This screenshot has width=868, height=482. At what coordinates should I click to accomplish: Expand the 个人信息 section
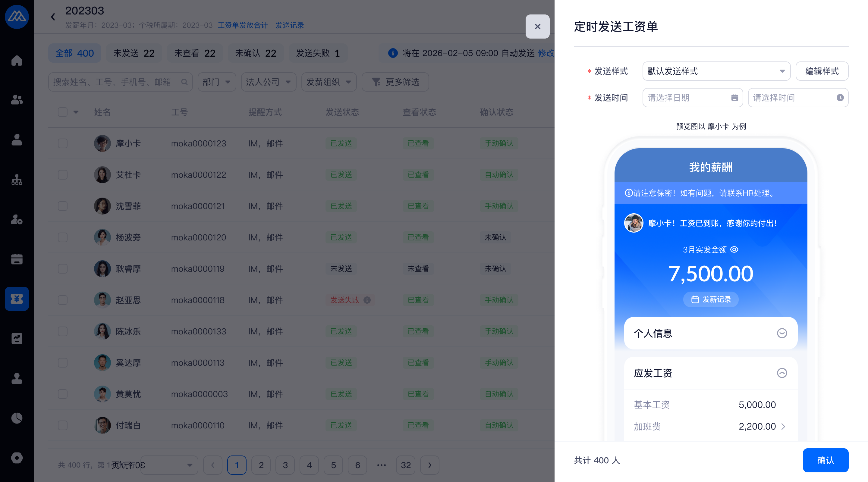[782, 333]
